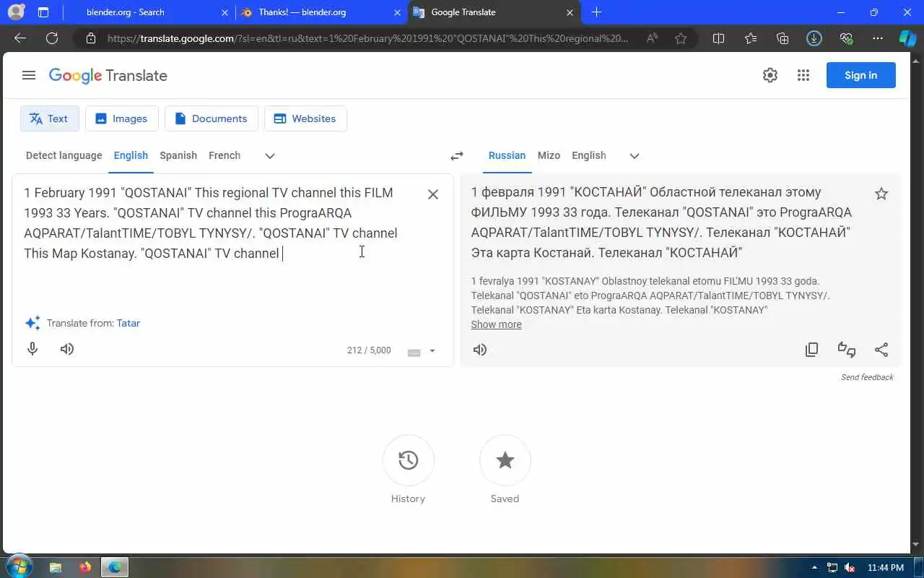Copy the translation to clipboard
The image size is (924, 578).
(x=812, y=350)
